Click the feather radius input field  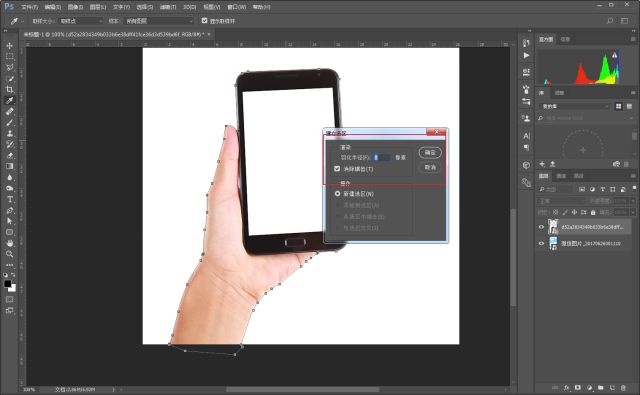(x=382, y=157)
